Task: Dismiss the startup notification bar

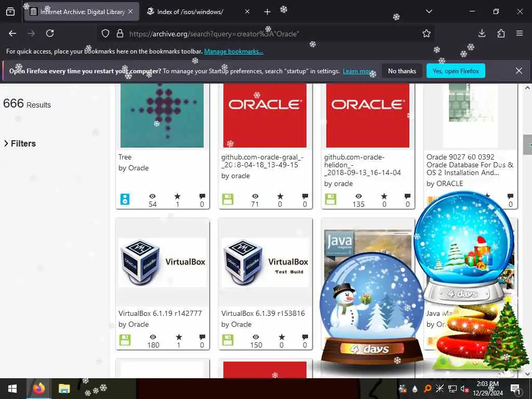Action: pyautogui.click(x=519, y=71)
